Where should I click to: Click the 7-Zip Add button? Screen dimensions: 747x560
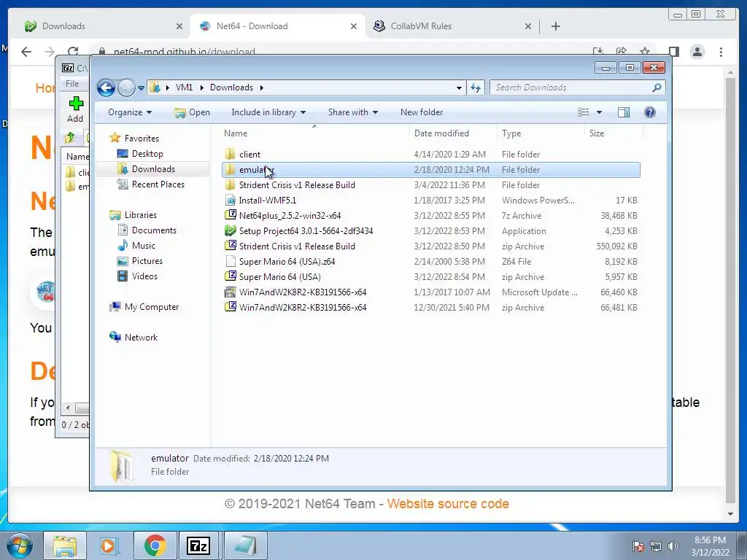pyautogui.click(x=75, y=109)
